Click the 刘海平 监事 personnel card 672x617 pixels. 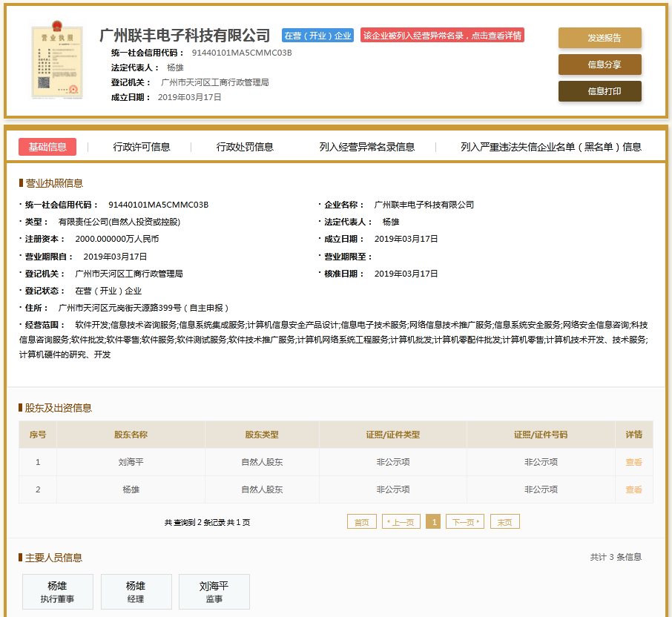tap(214, 592)
